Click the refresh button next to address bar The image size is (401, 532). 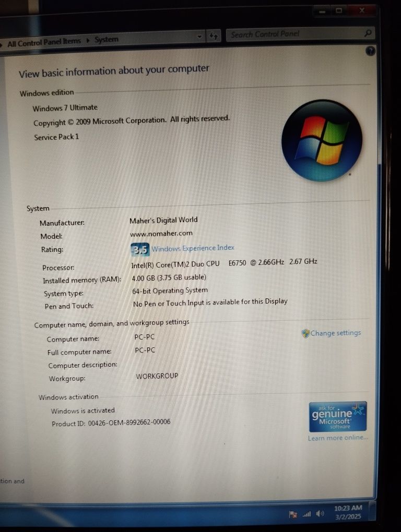[214, 35]
